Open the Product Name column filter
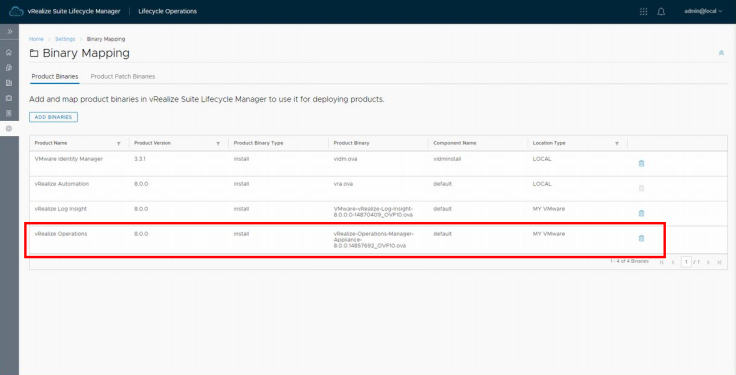This screenshot has height=375, width=736. pos(118,144)
